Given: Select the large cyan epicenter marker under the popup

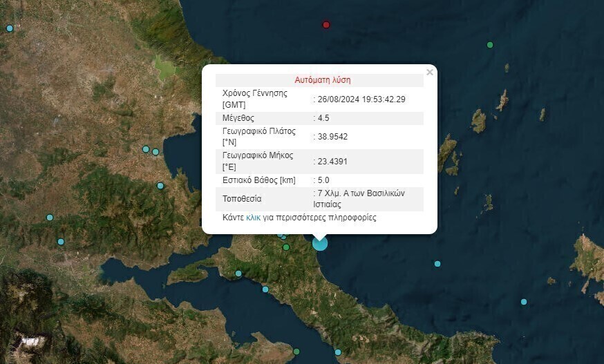Looking at the screenshot, I should click(x=320, y=243).
